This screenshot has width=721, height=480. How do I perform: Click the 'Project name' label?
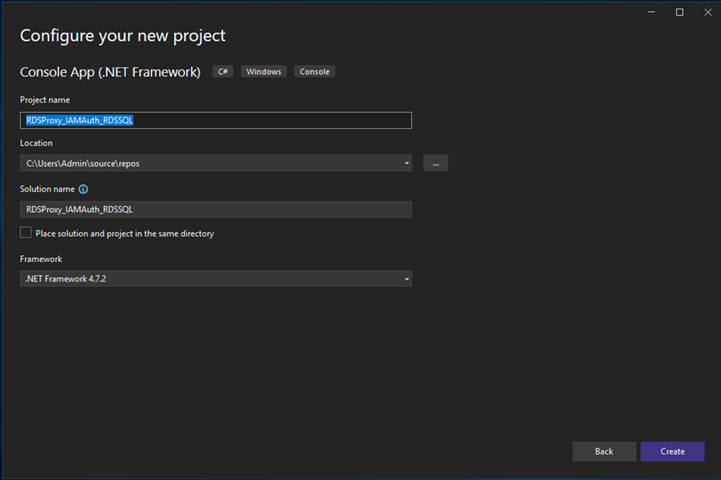coord(45,100)
